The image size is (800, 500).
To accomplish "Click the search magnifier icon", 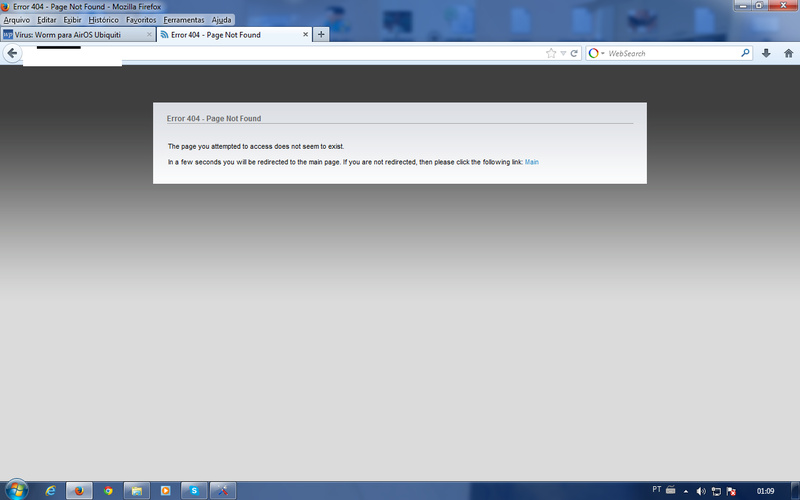I will tap(745, 53).
